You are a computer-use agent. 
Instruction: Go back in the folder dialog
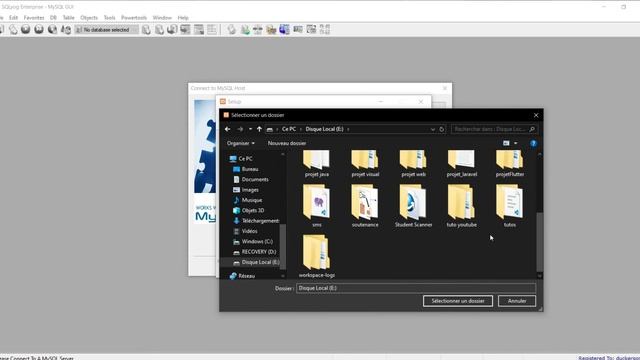tap(227, 129)
